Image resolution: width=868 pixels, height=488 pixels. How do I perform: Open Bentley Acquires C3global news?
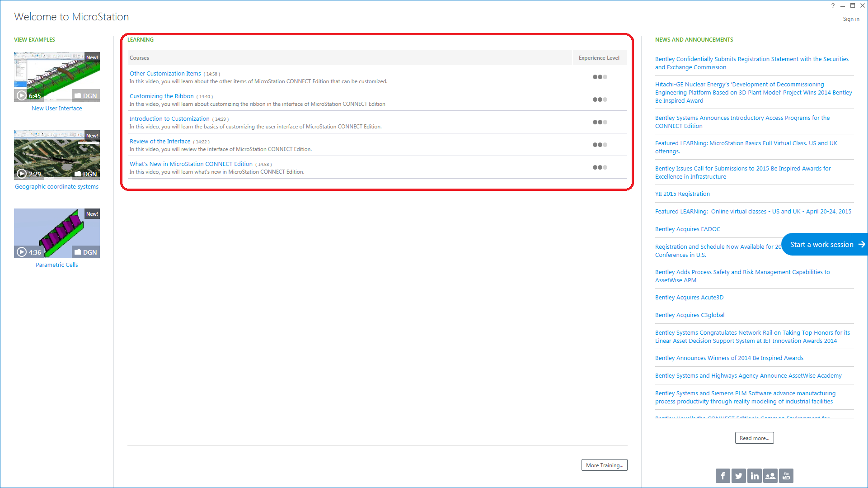click(690, 315)
